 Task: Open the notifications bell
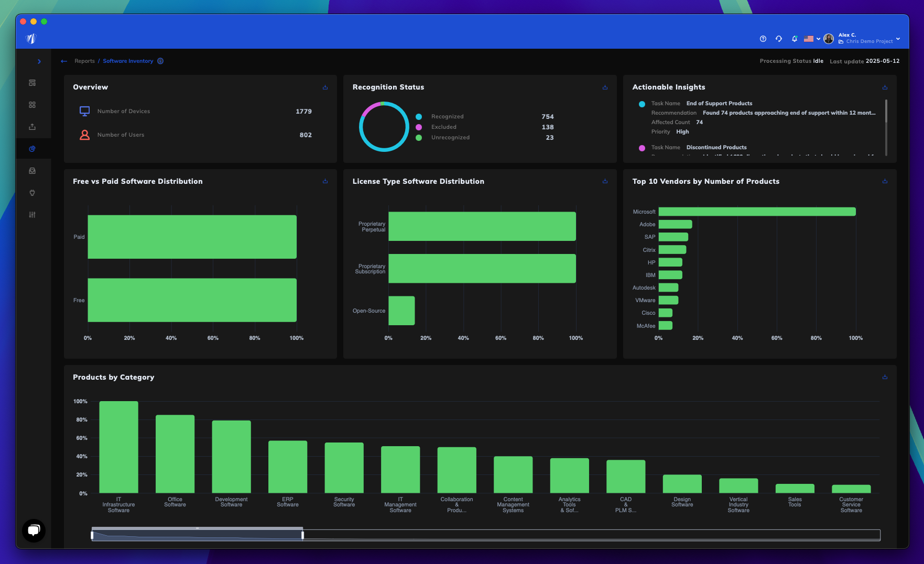coord(795,38)
